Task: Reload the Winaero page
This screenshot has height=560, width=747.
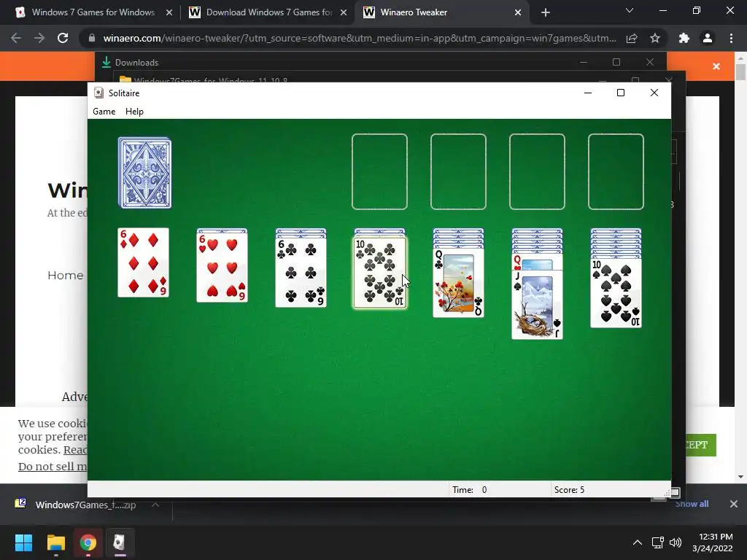Action: click(x=63, y=38)
